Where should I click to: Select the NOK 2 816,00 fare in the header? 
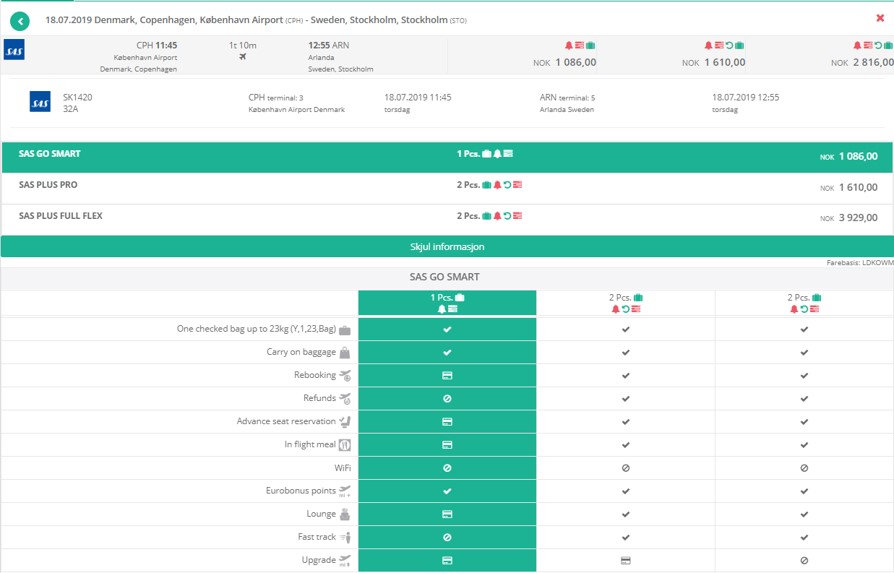point(862,63)
